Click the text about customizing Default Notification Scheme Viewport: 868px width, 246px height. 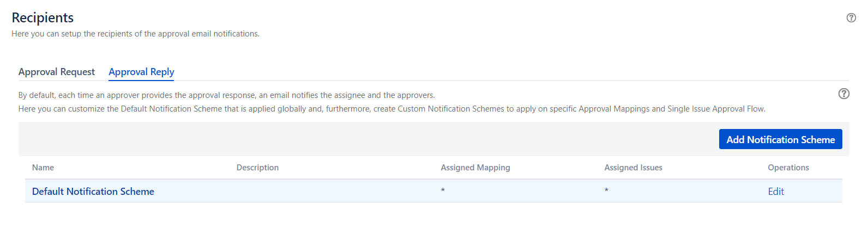point(391,109)
